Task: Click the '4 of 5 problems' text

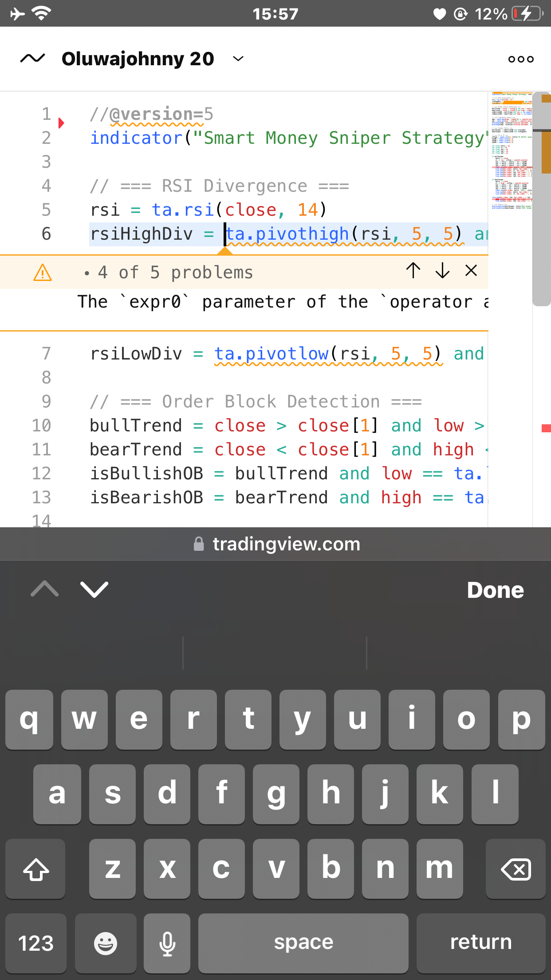Action: coord(175,273)
